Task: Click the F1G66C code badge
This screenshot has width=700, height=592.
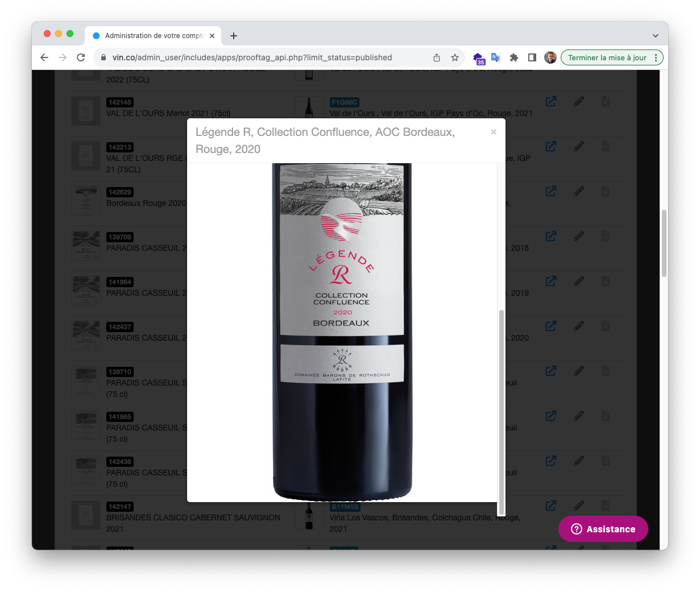Action: 345,102
